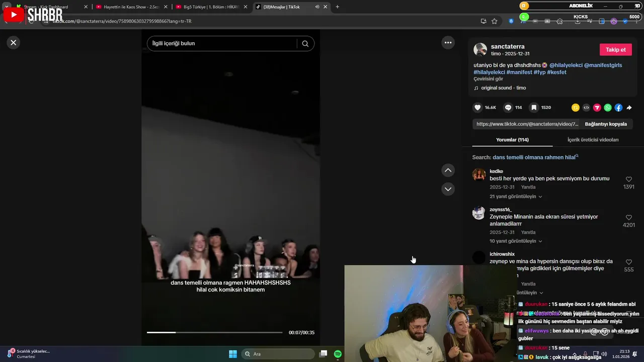Click the browser address bar URL
The height and width of the screenshot is (362, 644).
(122, 21)
